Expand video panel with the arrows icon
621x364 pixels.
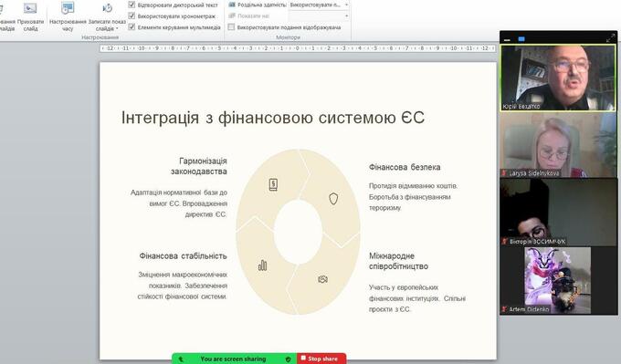click(610, 38)
